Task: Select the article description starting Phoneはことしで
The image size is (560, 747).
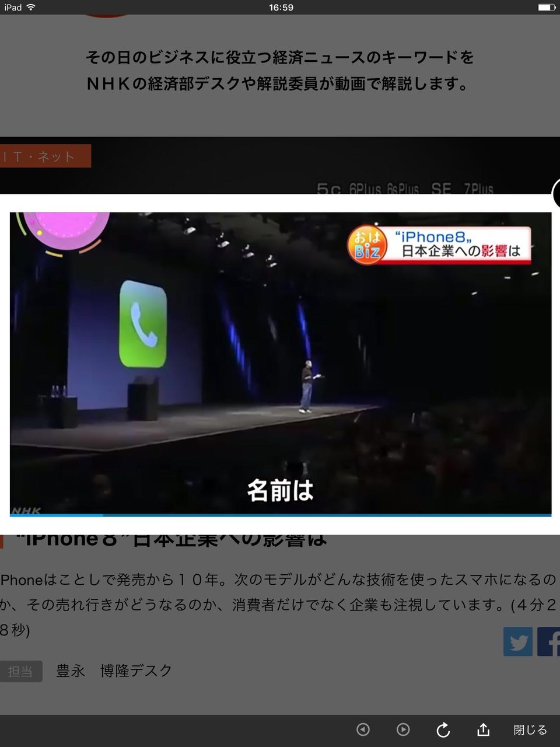Action: (x=278, y=605)
